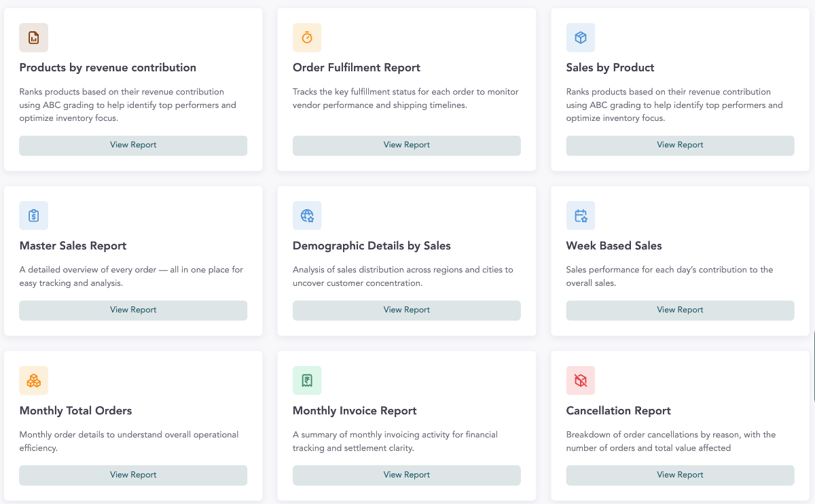Screen dimensions: 815x504
Task: Click the Sales by Product cube icon
Action: (581, 37)
